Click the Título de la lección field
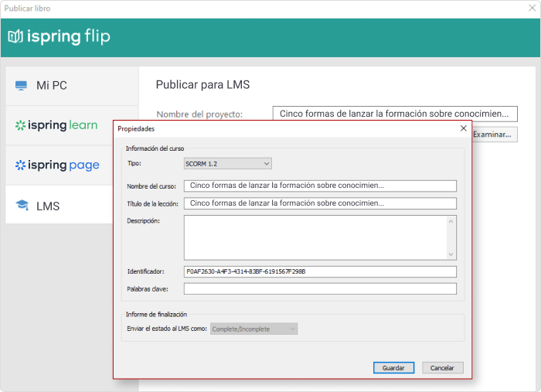This screenshot has height=392, width=541. pyautogui.click(x=320, y=203)
